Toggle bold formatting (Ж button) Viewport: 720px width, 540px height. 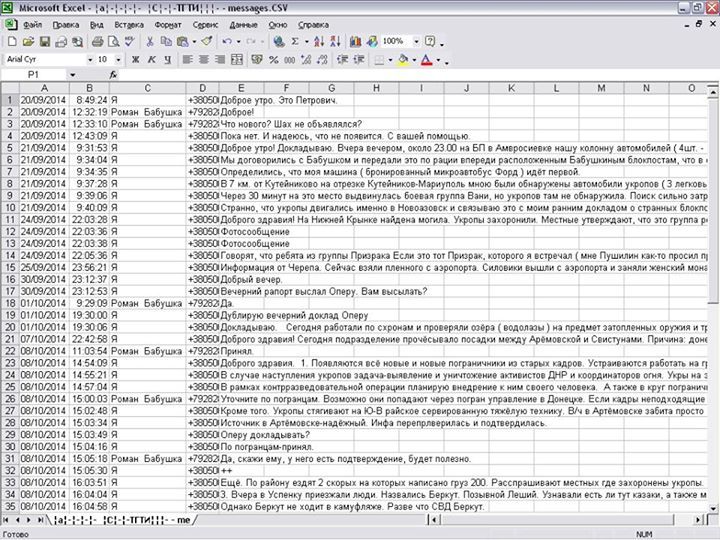pos(133,60)
